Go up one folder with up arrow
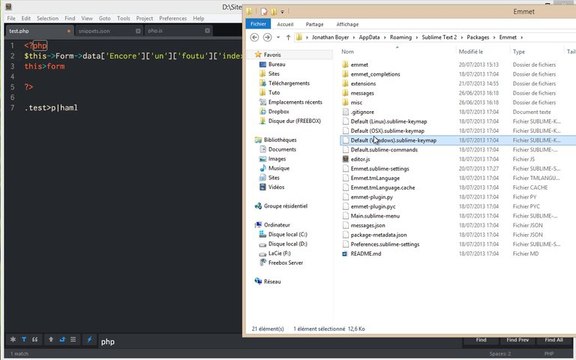The width and height of the screenshot is (576, 360). pyautogui.click(x=288, y=37)
